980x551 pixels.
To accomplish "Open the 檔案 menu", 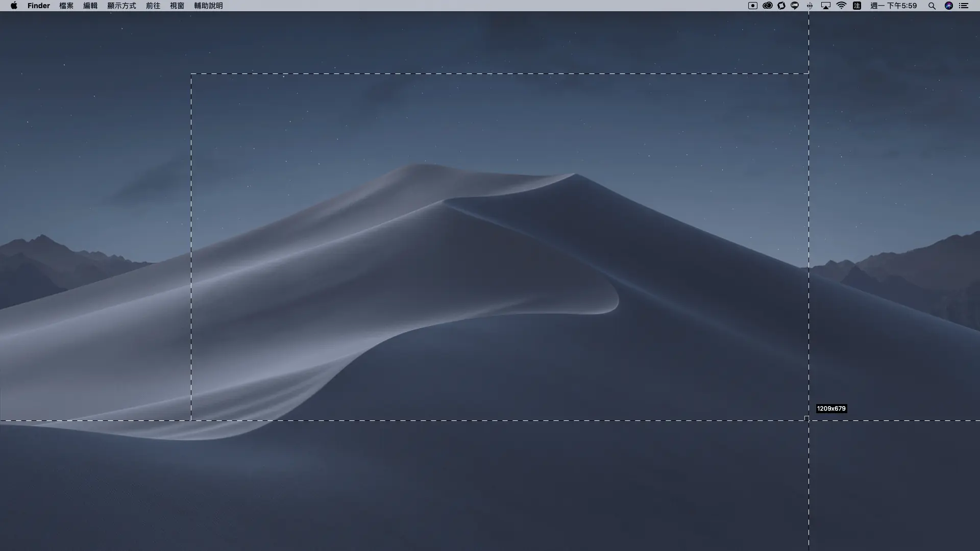I will tap(66, 6).
